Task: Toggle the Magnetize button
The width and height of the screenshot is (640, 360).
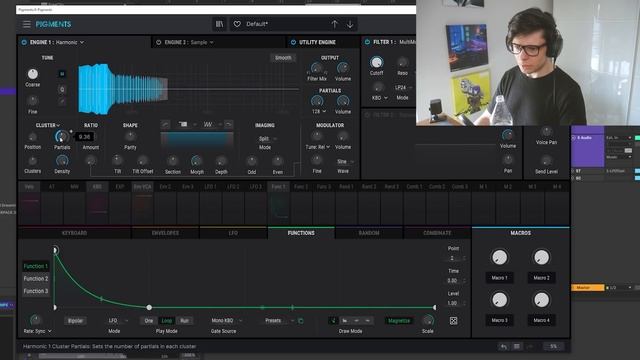Action: click(x=399, y=321)
